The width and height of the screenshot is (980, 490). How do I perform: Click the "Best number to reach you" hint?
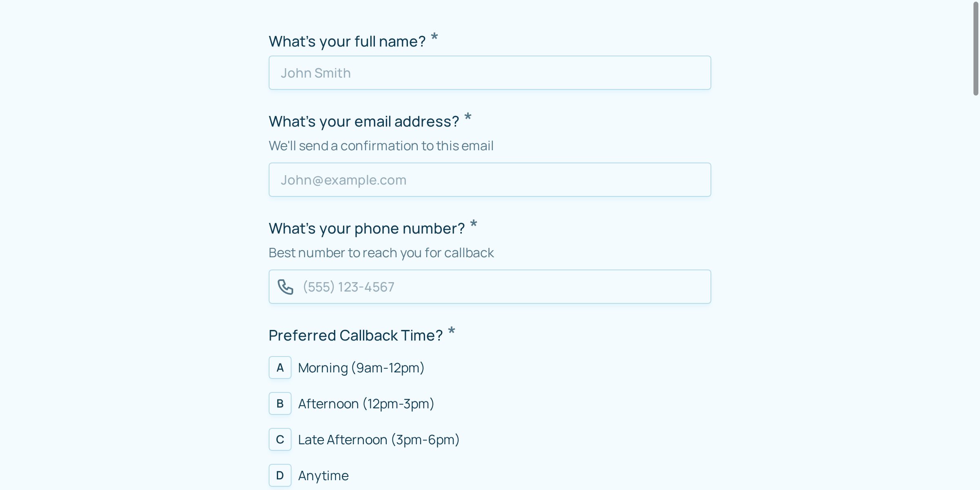[x=381, y=252]
